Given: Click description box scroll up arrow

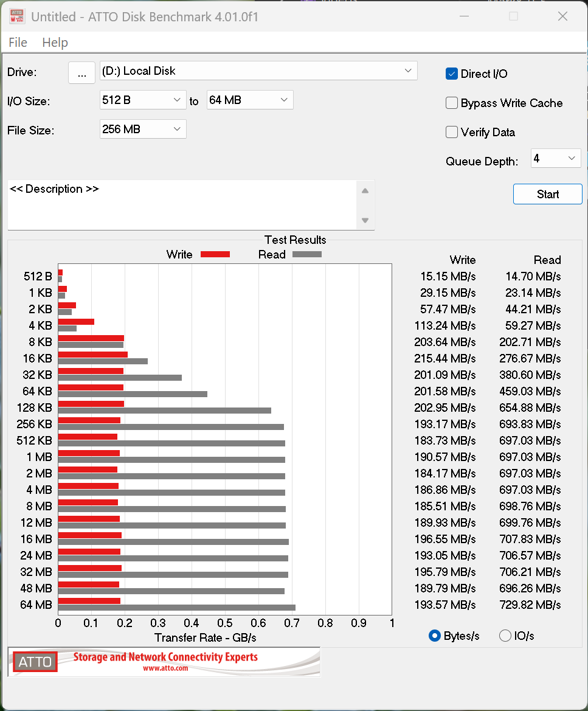Looking at the screenshot, I should coord(365,190).
